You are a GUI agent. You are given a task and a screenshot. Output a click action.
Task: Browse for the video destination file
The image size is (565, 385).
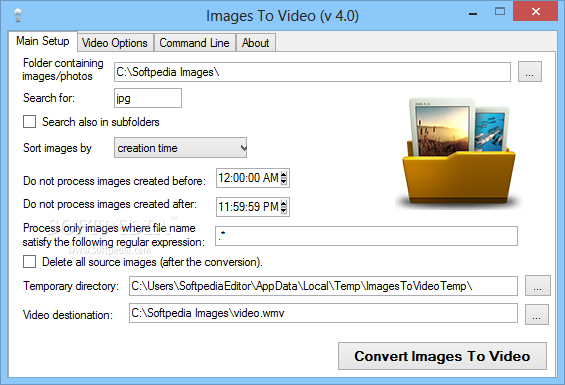537,315
